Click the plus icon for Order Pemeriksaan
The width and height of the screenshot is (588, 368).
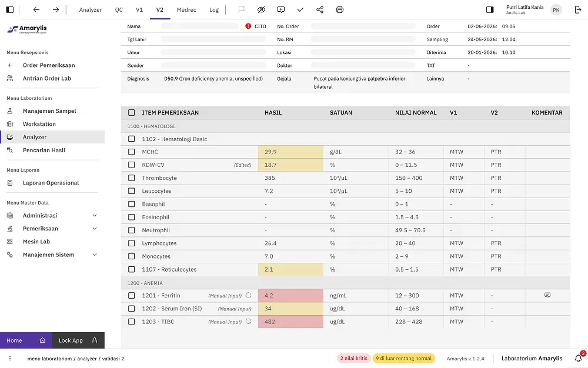pos(10,65)
